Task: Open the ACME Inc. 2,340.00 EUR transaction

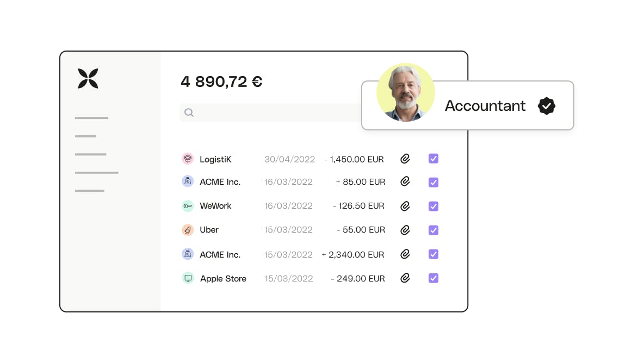Action: click(x=220, y=254)
